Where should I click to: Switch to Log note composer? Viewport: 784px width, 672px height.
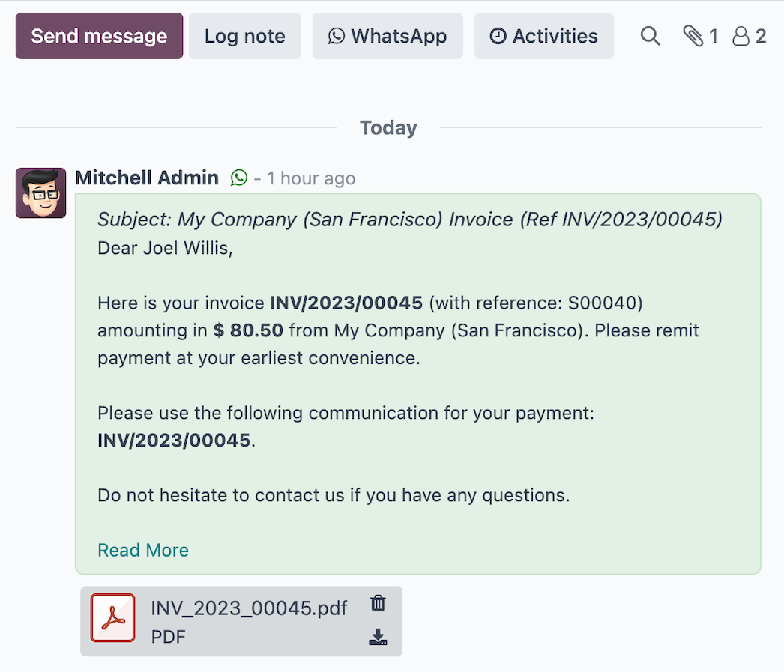pyautogui.click(x=244, y=36)
